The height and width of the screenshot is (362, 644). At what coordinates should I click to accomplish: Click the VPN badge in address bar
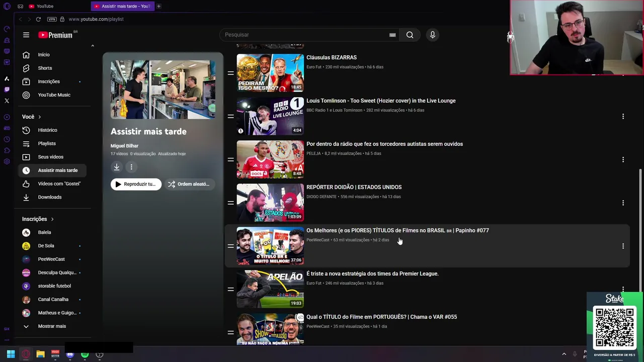point(52,19)
